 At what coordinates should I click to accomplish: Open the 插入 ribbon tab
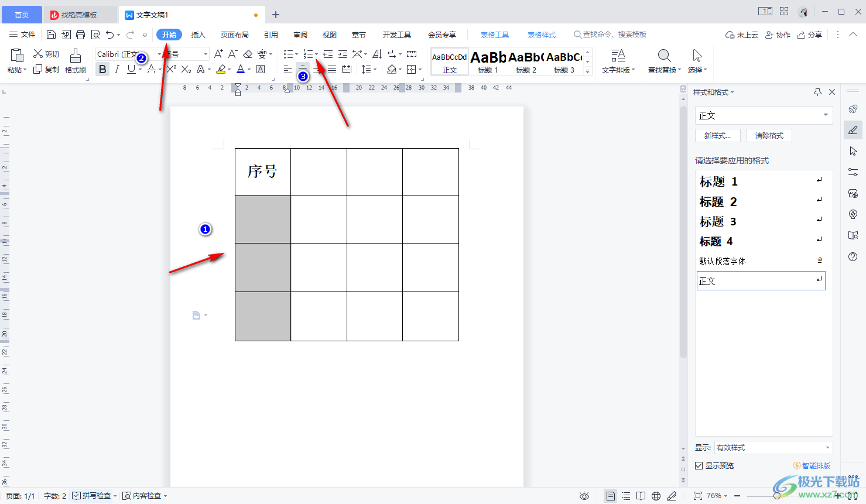pyautogui.click(x=198, y=35)
